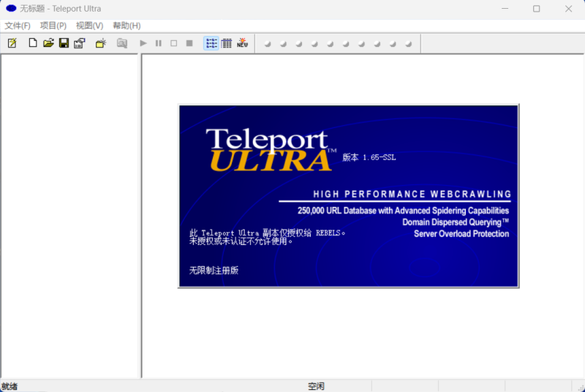
Task: Click the greyed-out browse folder icon
Action: tap(122, 43)
